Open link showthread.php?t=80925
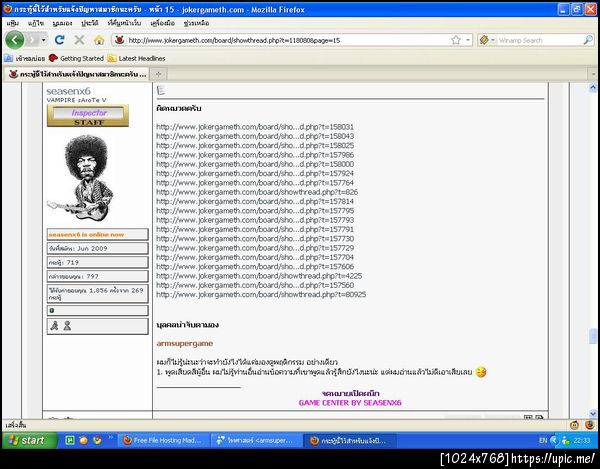The width and height of the screenshot is (600, 469). click(261, 295)
